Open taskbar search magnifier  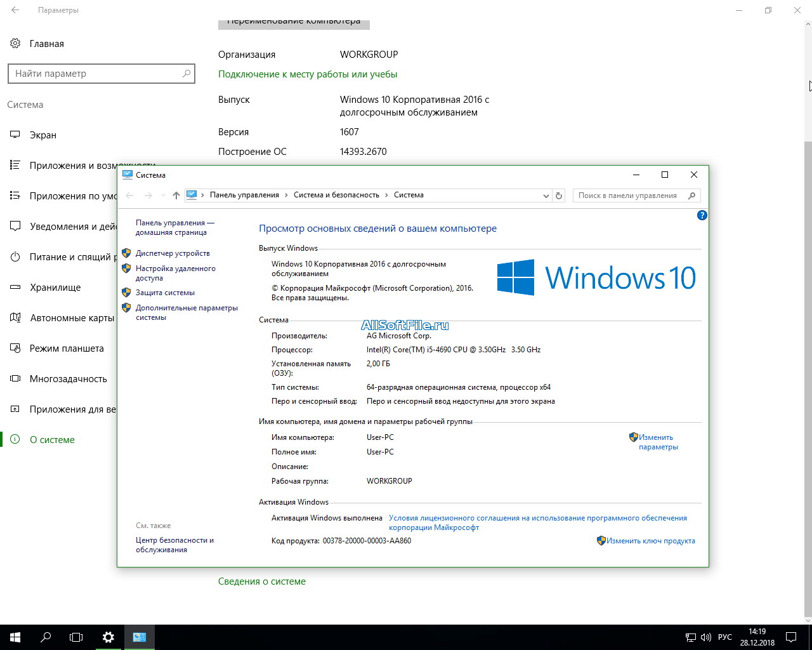[x=46, y=637]
